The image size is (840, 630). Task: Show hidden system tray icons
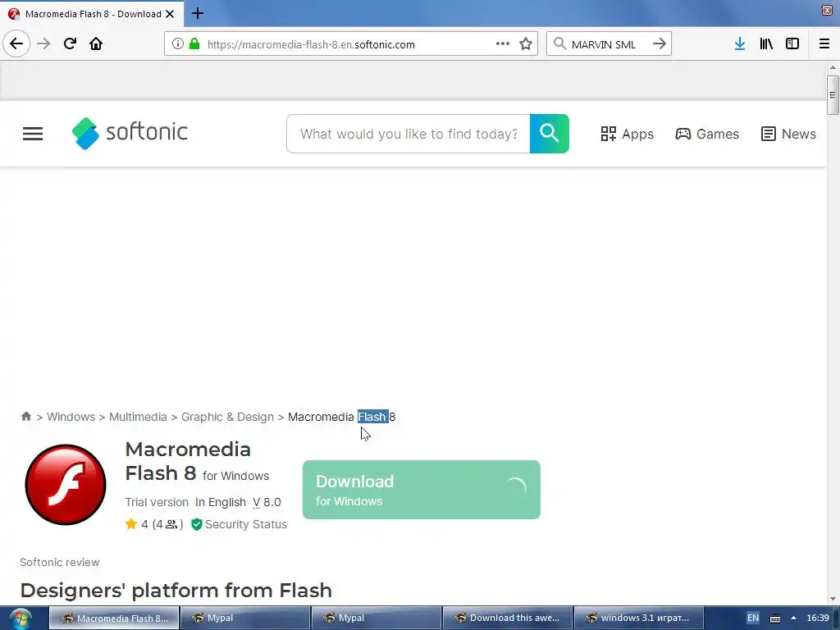point(793,619)
